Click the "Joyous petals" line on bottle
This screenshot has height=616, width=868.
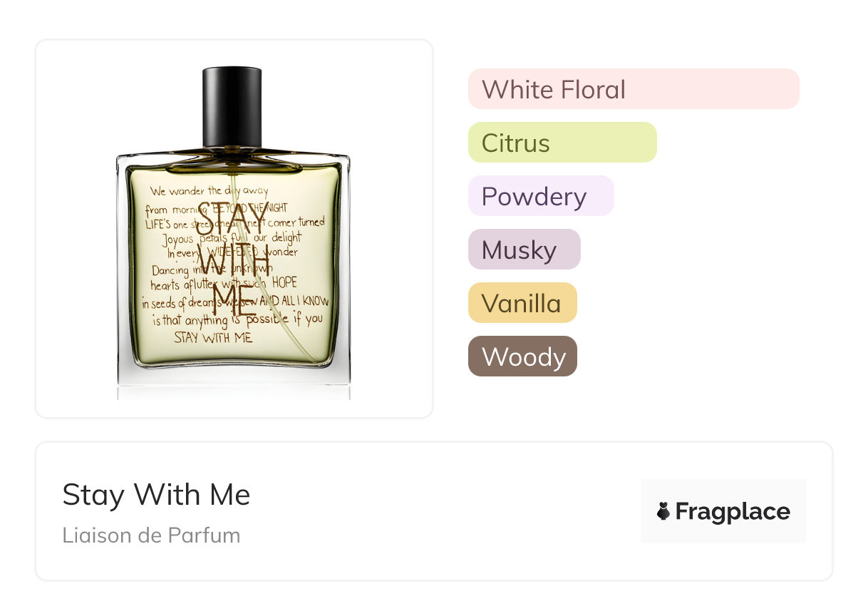click(x=232, y=237)
